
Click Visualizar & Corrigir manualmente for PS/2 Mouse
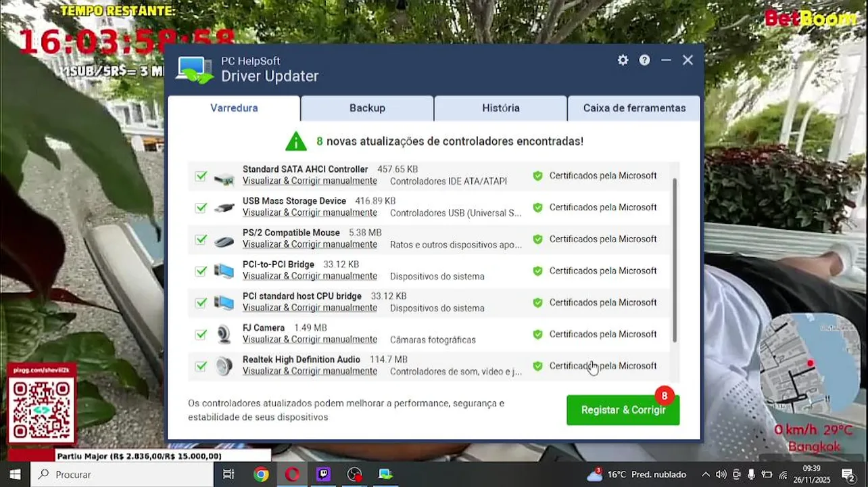click(x=310, y=245)
